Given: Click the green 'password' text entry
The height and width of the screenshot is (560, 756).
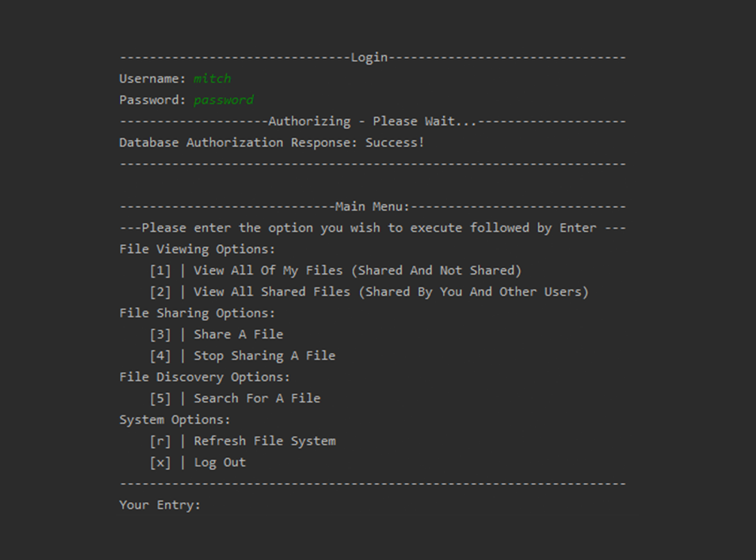Looking at the screenshot, I should (x=223, y=100).
